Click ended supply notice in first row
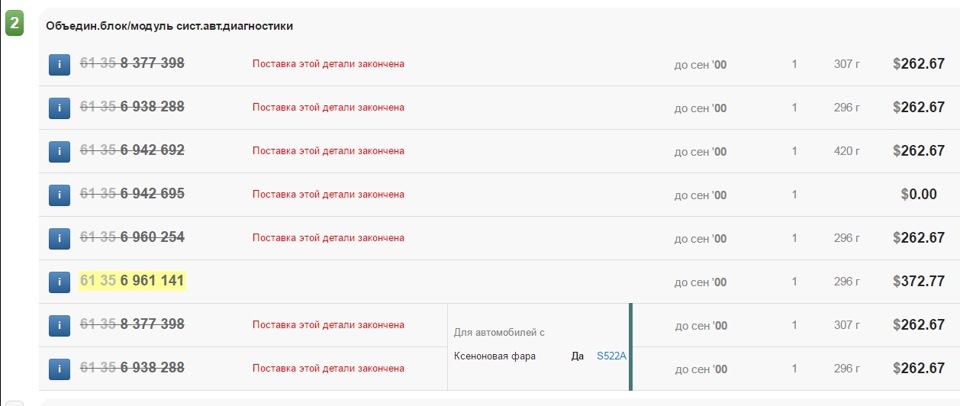The width and height of the screenshot is (960, 406). click(x=328, y=64)
